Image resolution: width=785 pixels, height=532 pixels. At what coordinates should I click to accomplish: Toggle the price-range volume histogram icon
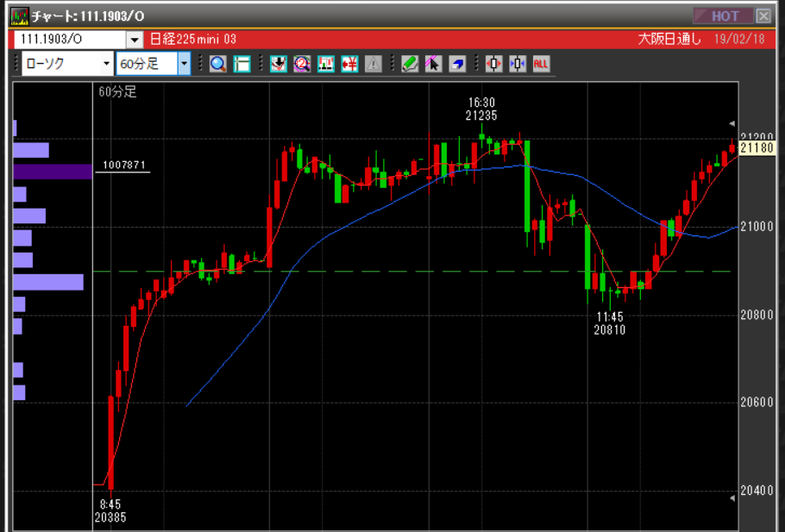(326, 64)
